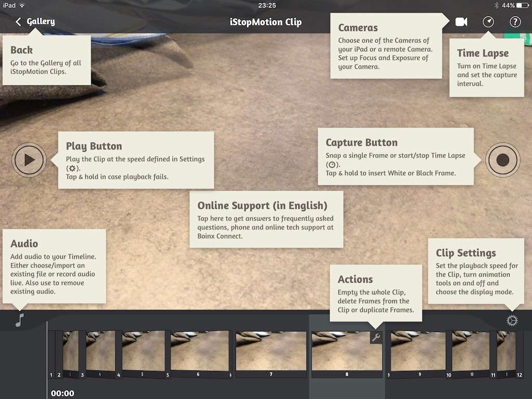The height and width of the screenshot is (399, 532).
Task: Tap the Capture button to snap frame
Action: coord(502,160)
